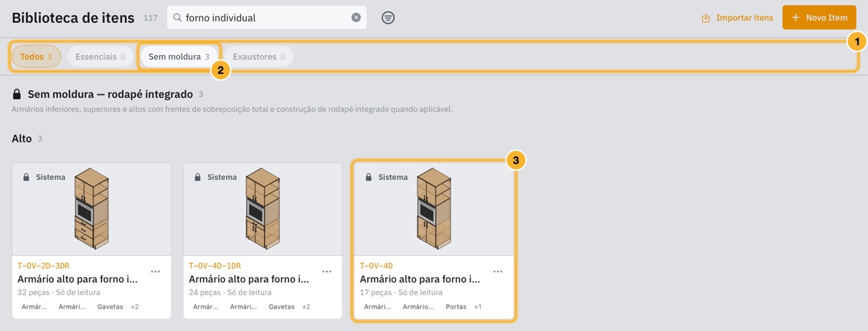Click 'Biblioteca de itens' page title
Image resolution: width=868 pixels, height=331 pixels.
tap(73, 17)
